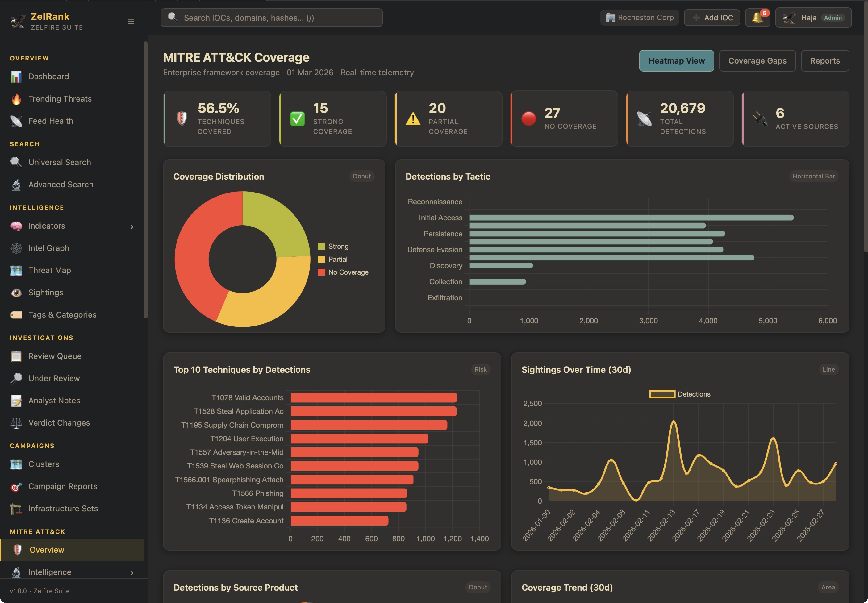Image resolution: width=868 pixels, height=603 pixels.
Task: Expand the MITRE Intelligence submenu chevron
Action: point(132,573)
